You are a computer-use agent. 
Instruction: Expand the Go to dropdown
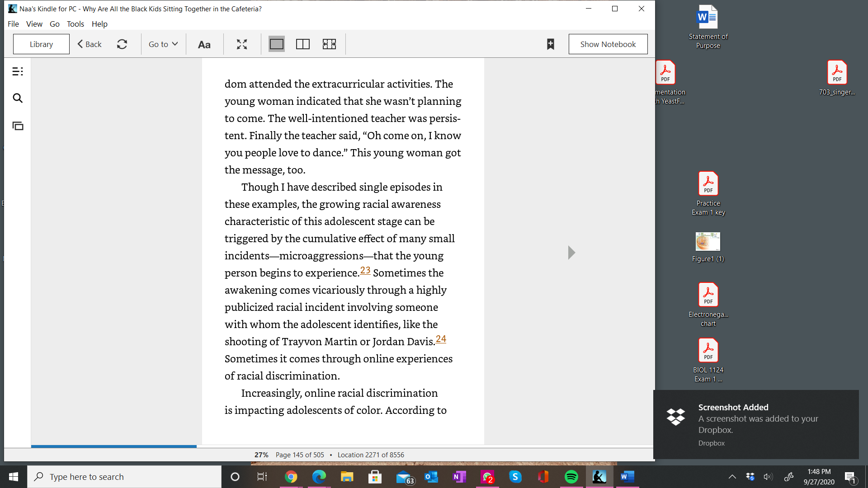click(x=163, y=44)
